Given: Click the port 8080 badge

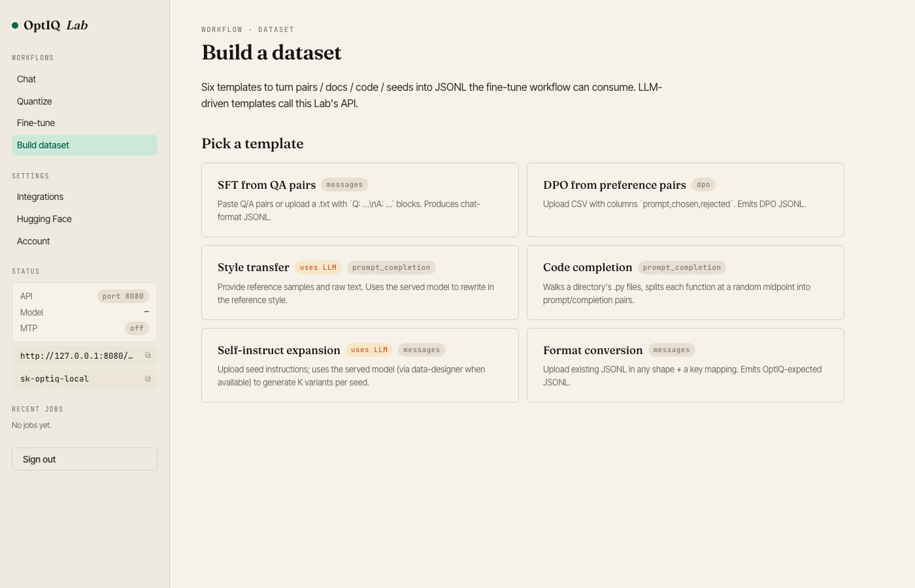Looking at the screenshot, I should tap(123, 297).
